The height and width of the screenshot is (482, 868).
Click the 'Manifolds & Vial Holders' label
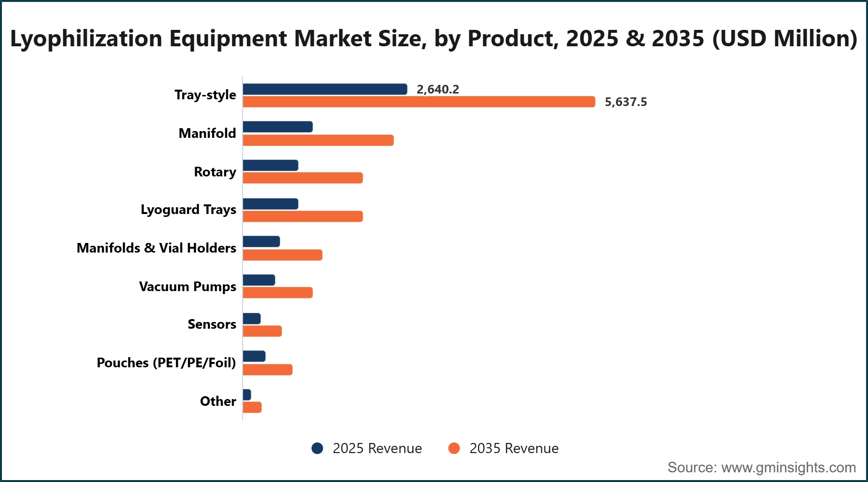click(157, 248)
